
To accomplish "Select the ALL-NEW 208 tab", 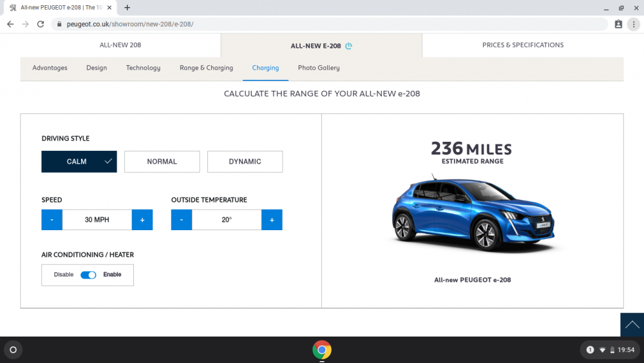I will (x=120, y=44).
